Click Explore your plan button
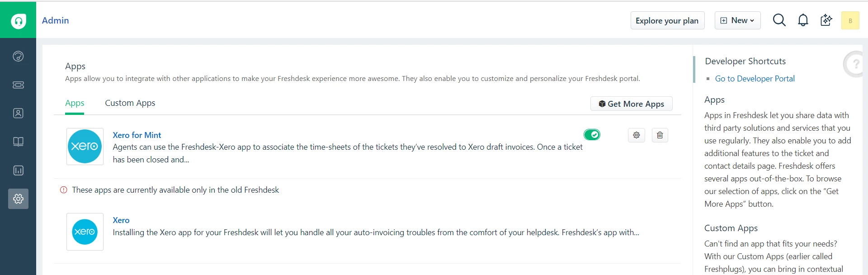868x275 pixels. coord(667,20)
